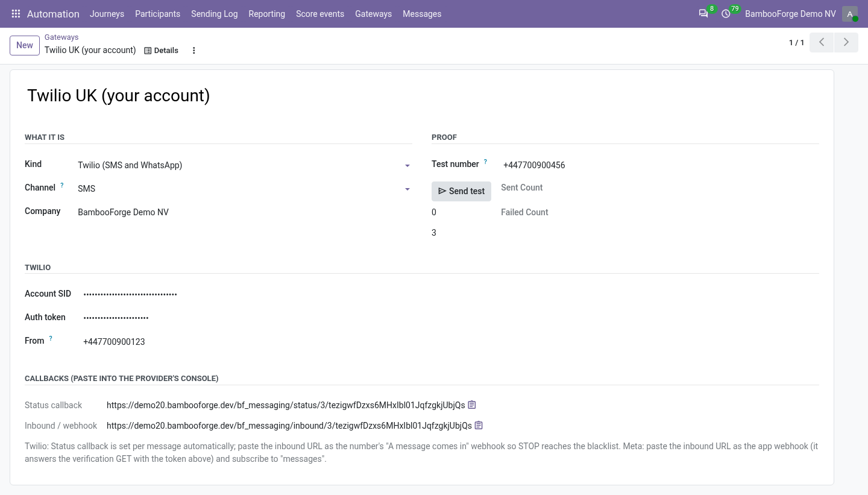Click breadcrumb text Twilio UK (your account)
Image resolution: width=868 pixels, height=495 pixels.
90,50
